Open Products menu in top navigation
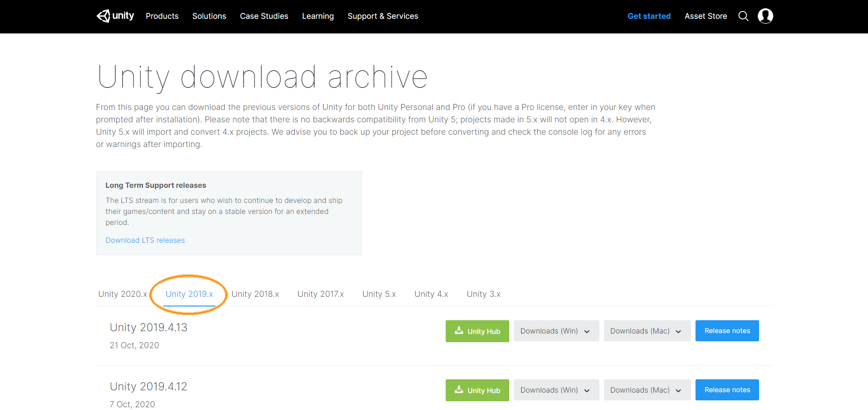The width and height of the screenshot is (868, 410). click(162, 16)
